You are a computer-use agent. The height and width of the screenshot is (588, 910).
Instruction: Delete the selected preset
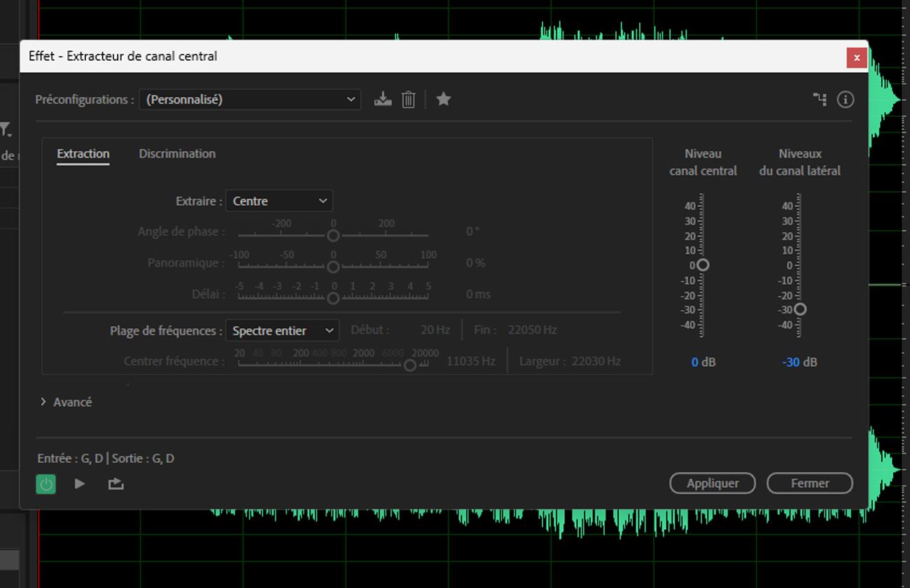pyautogui.click(x=408, y=99)
